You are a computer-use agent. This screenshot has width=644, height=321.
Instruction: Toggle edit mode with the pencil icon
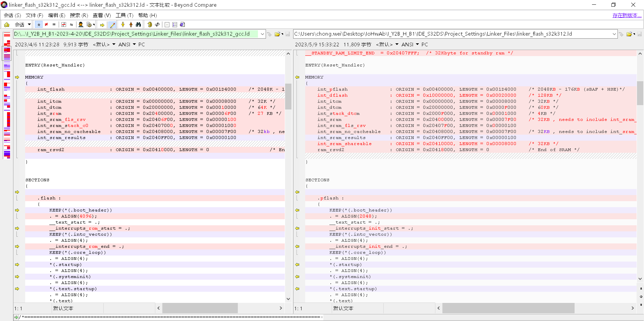pos(112,25)
